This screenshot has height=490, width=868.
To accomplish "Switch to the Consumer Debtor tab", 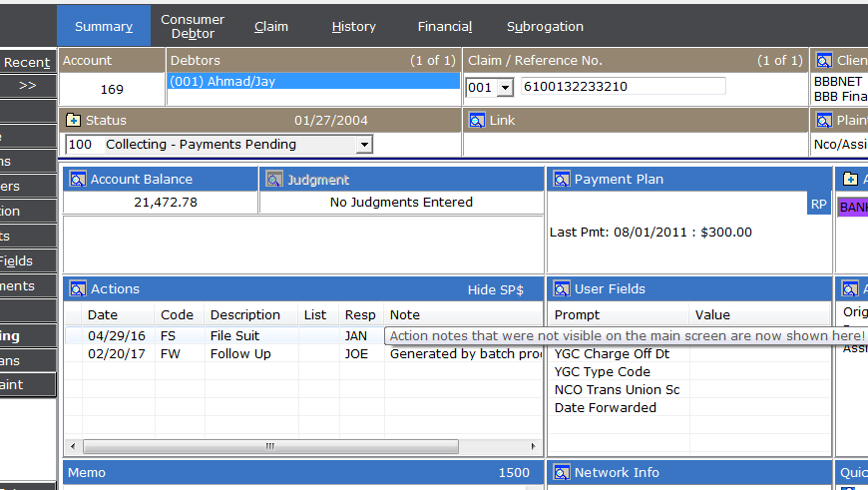I will click(x=193, y=26).
